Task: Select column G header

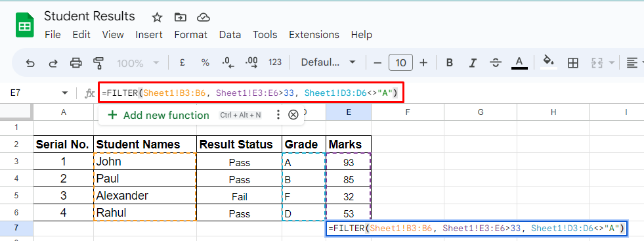Action: pos(480,112)
